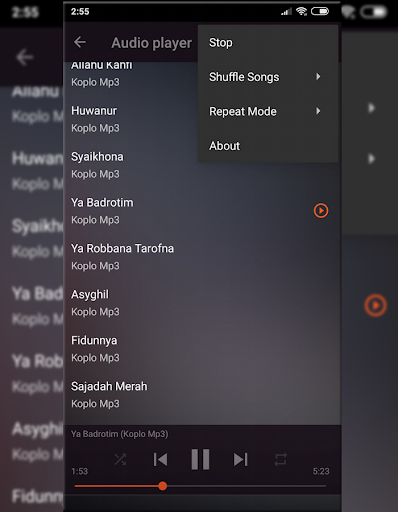Play the song Syaikhona
Viewport: 398px width, 512px height.
202,165
